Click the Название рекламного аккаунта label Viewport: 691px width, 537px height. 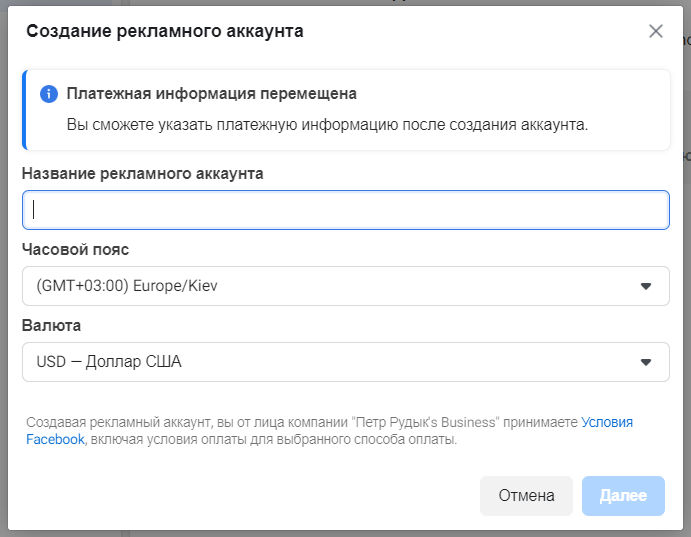(x=142, y=173)
